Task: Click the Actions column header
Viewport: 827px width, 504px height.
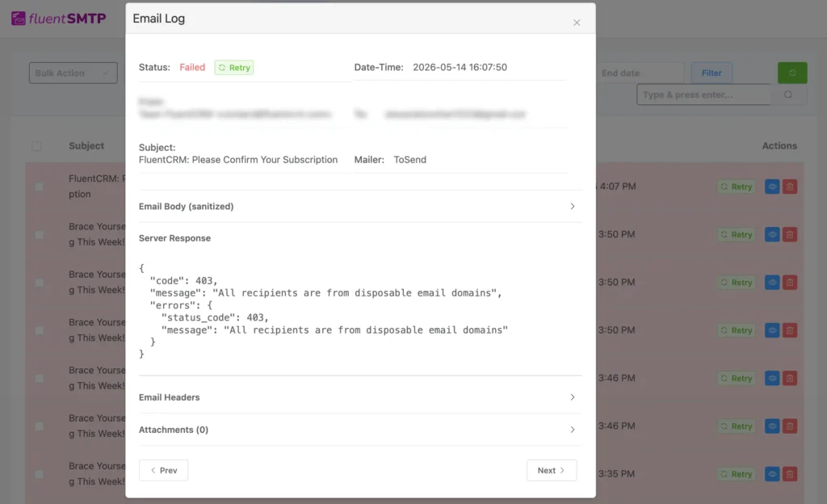Action: [779, 146]
